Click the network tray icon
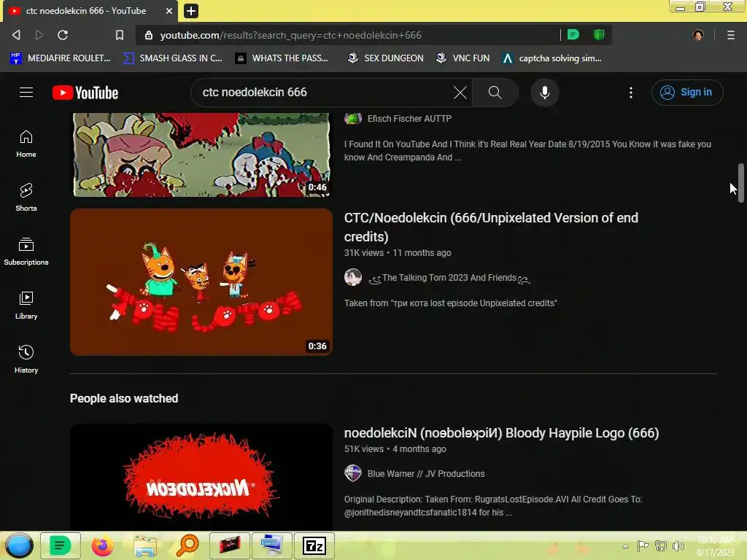 pos(661,545)
